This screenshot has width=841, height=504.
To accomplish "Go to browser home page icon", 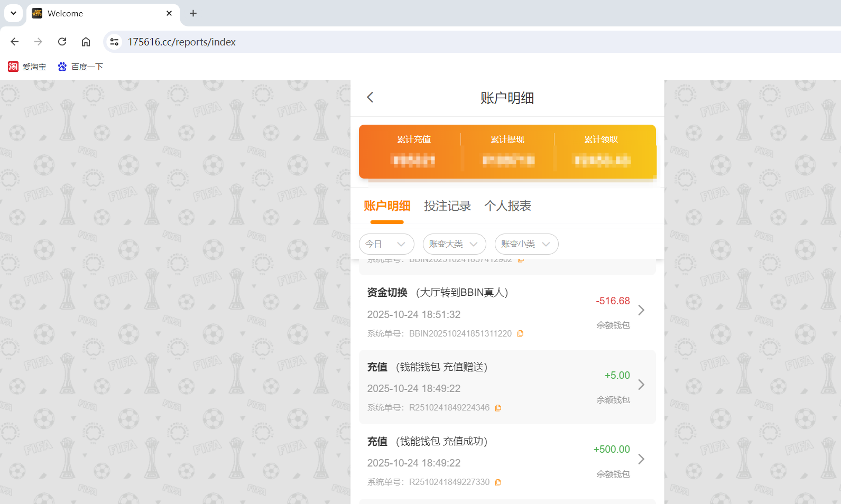I will [x=86, y=42].
